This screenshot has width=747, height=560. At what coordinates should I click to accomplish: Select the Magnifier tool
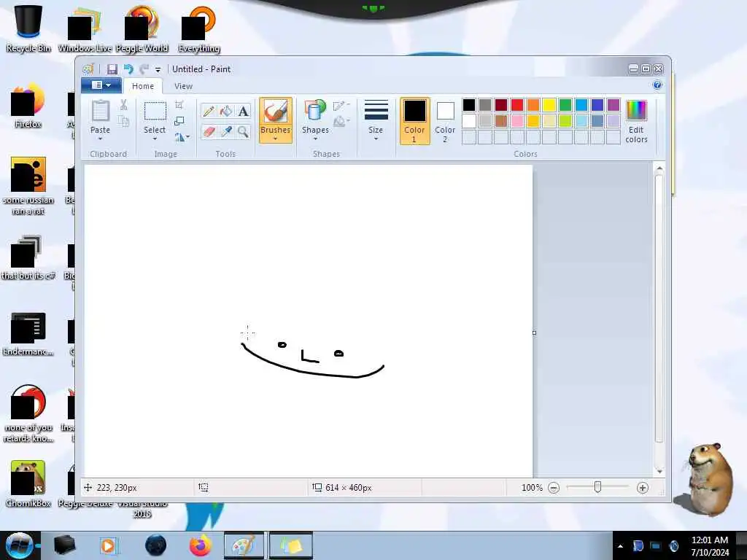point(244,131)
